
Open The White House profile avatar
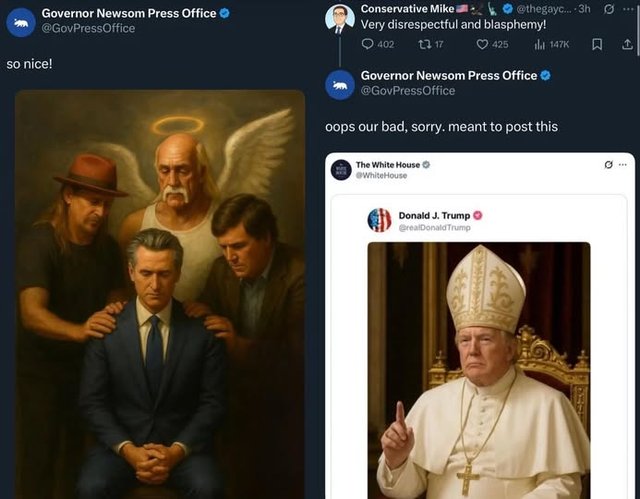(x=341, y=169)
